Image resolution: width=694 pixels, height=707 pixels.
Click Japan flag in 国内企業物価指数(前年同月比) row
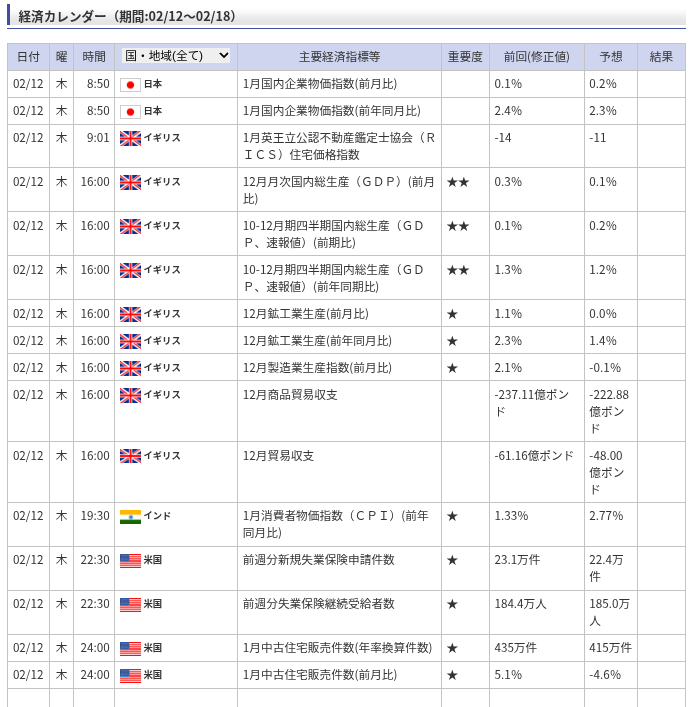130,111
